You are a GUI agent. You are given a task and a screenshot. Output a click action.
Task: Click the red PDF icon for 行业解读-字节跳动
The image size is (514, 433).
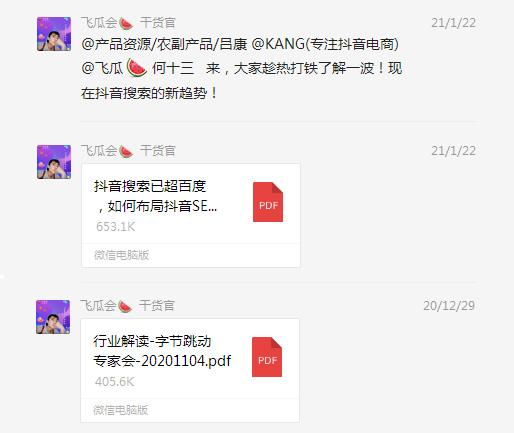(267, 357)
